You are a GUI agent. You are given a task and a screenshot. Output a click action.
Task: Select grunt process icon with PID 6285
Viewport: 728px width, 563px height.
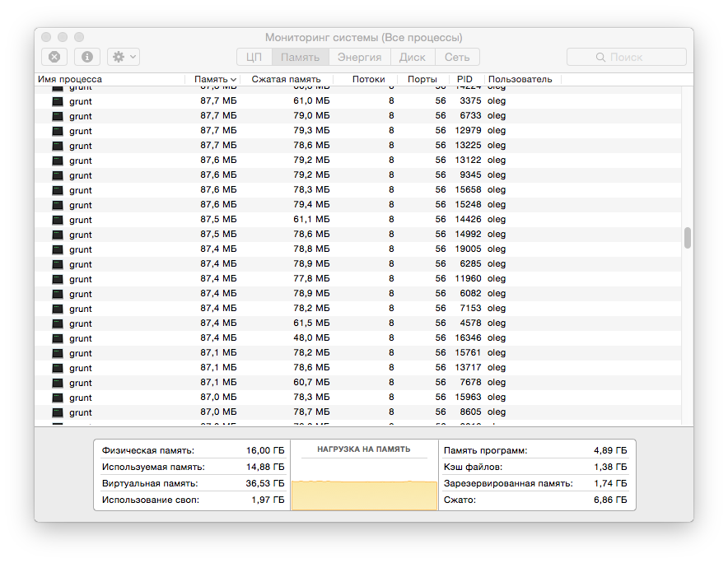(x=58, y=264)
